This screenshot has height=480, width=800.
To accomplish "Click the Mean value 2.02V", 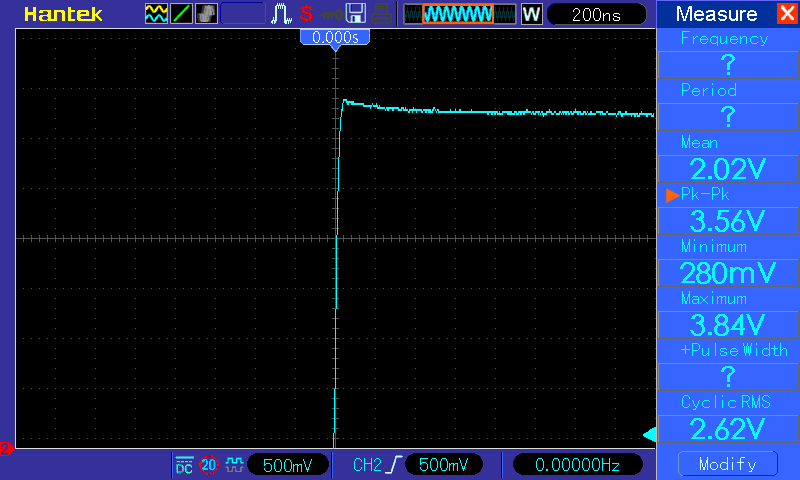I will pos(728,169).
